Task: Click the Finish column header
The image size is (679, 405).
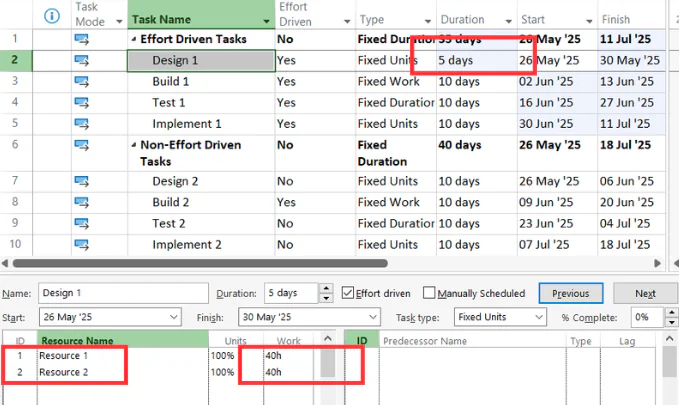Action: click(631, 15)
